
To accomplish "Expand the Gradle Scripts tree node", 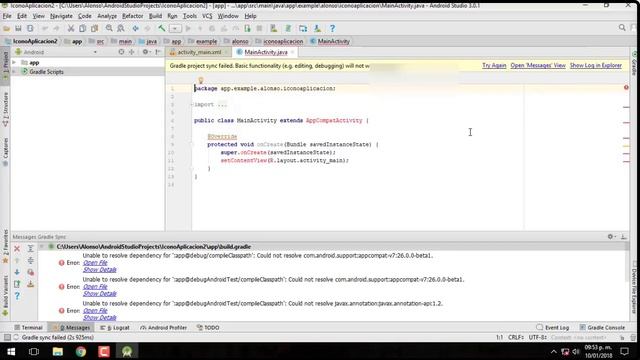I will [14, 72].
